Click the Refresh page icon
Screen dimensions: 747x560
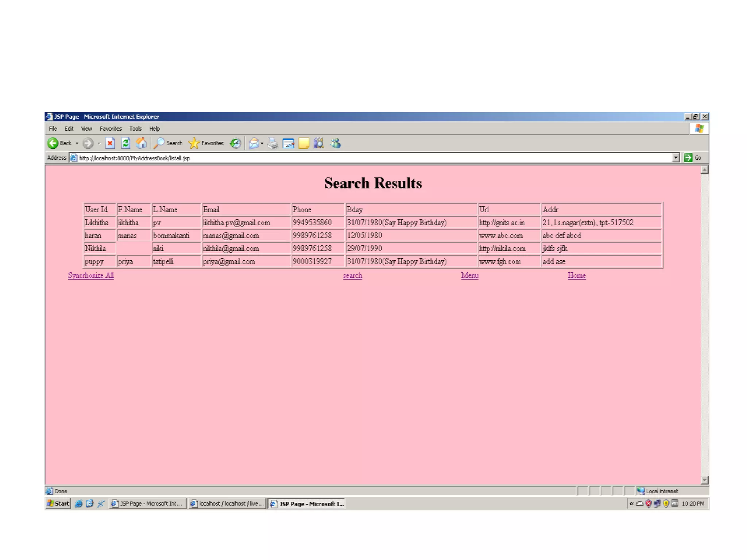coord(125,143)
